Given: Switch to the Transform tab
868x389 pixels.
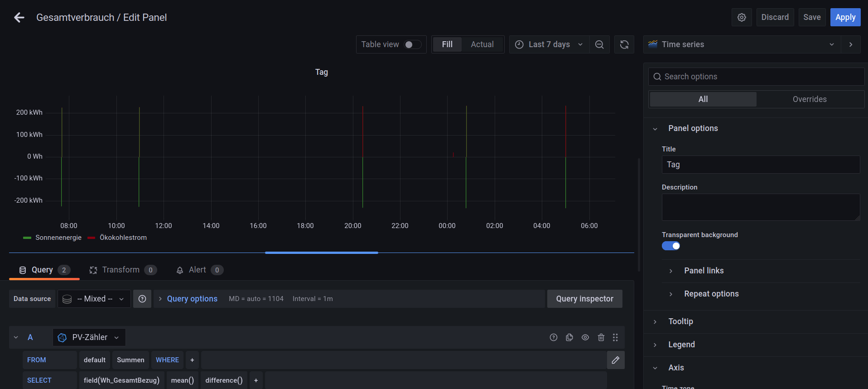Looking at the screenshot, I should click(121, 270).
